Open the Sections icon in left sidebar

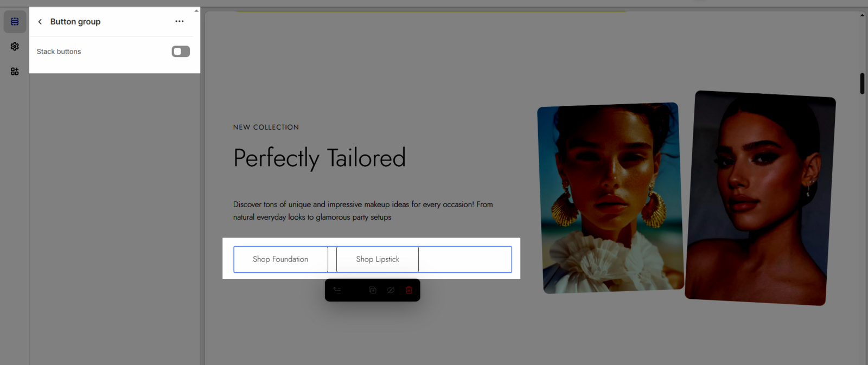tap(15, 22)
